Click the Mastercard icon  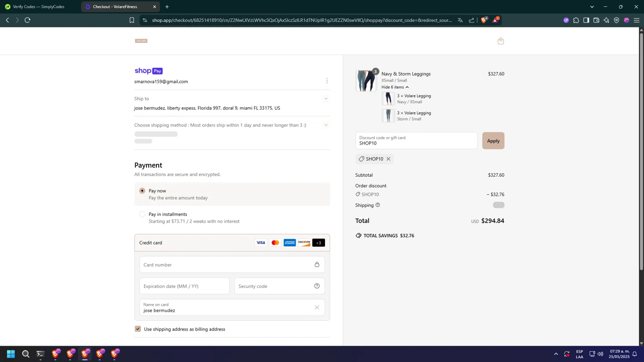(275, 243)
